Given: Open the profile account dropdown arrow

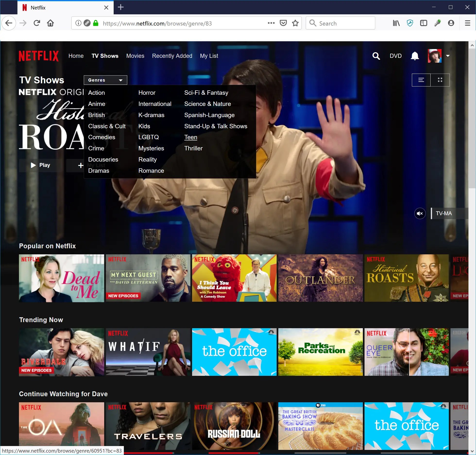Looking at the screenshot, I should pyautogui.click(x=448, y=56).
